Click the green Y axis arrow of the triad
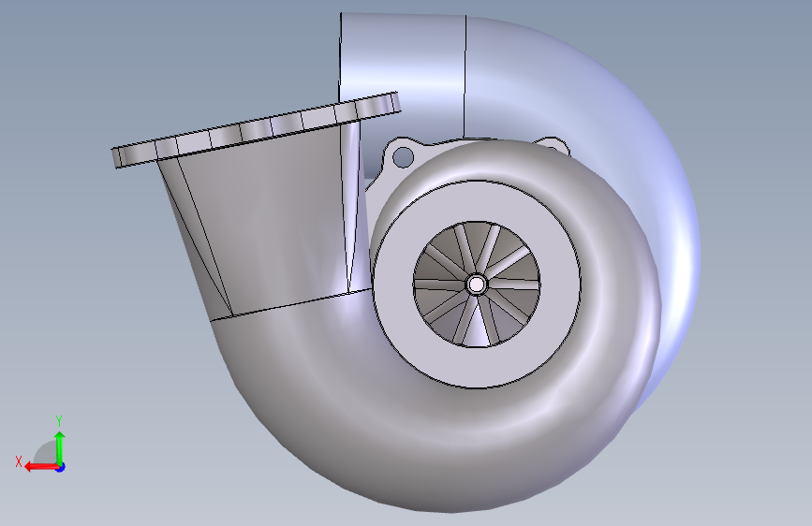 pyautogui.click(x=60, y=447)
